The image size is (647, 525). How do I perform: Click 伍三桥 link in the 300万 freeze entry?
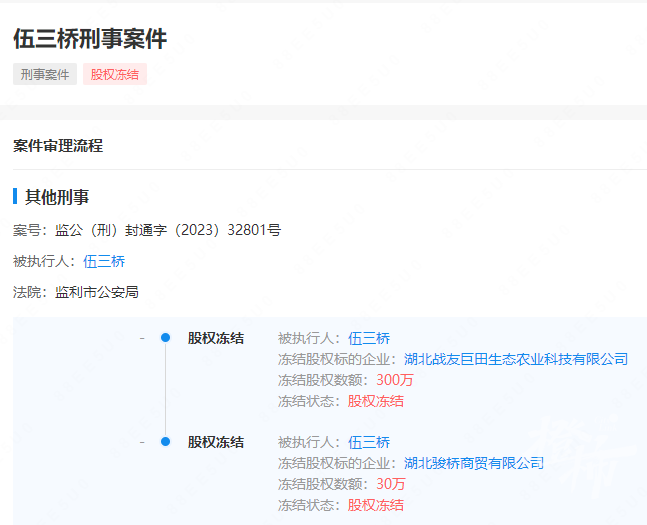tap(369, 338)
